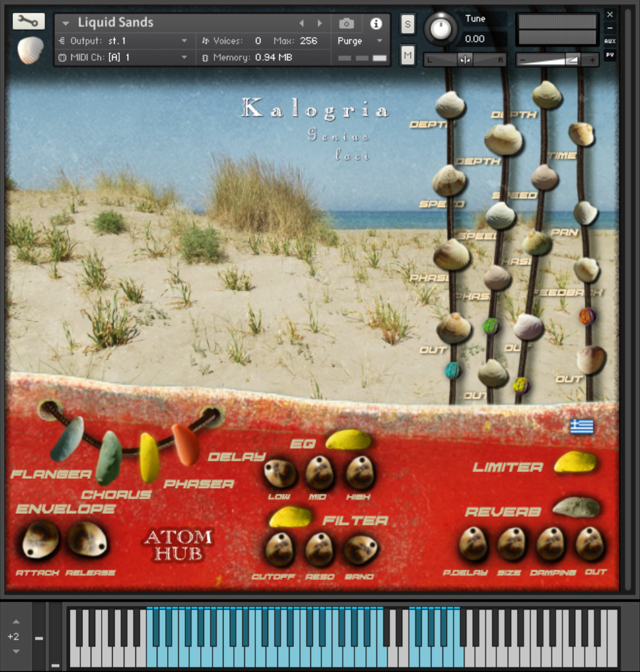The width and height of the screenshot is (640, 672).
Task: Click the header pan slider
Action: (465, 60)
